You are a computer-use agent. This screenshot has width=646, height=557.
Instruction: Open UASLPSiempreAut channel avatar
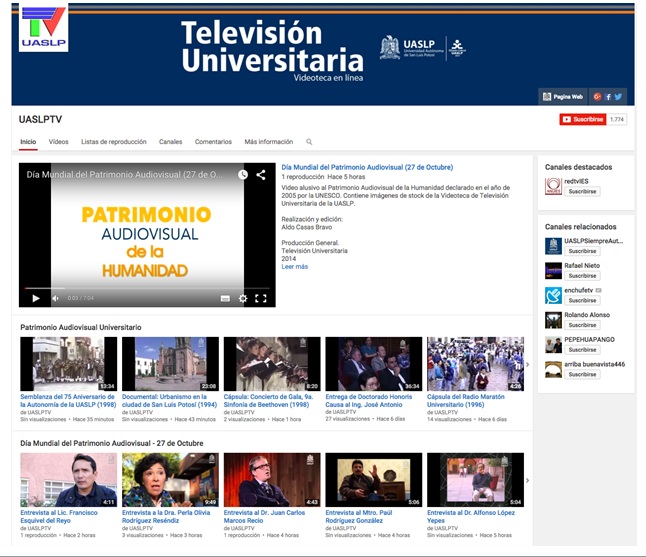[x=553, y=246]
